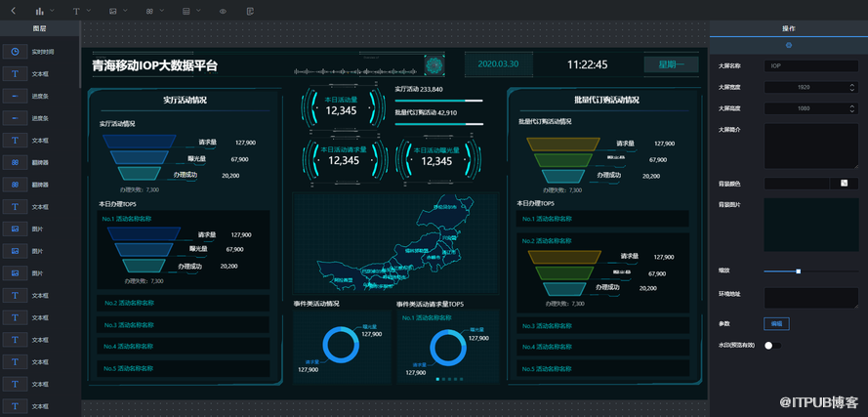
Task: Click the 大屏名称 input field
Action: [810, 66]
